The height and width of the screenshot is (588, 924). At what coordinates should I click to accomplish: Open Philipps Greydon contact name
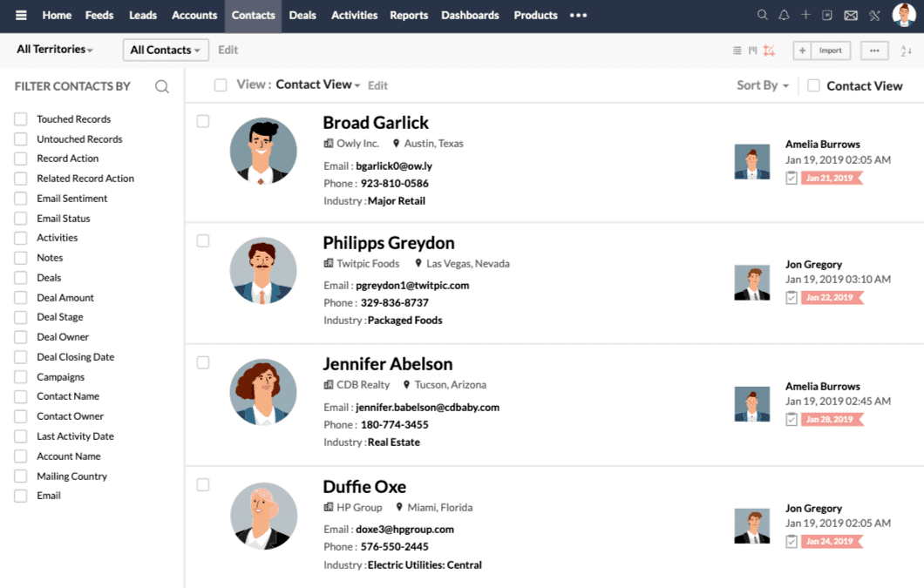(x=389, y=243)
